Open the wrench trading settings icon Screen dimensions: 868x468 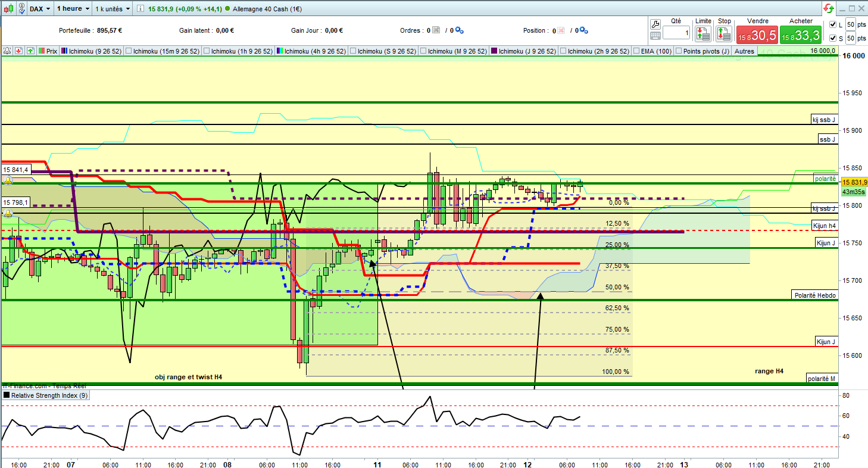pyautogui.click(x=655, y=24)
